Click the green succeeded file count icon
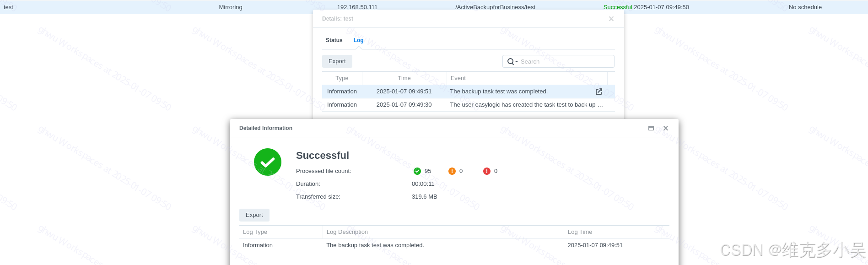This screenshot has height=265, width=868. pyautogui.click(x=417, y=171)
